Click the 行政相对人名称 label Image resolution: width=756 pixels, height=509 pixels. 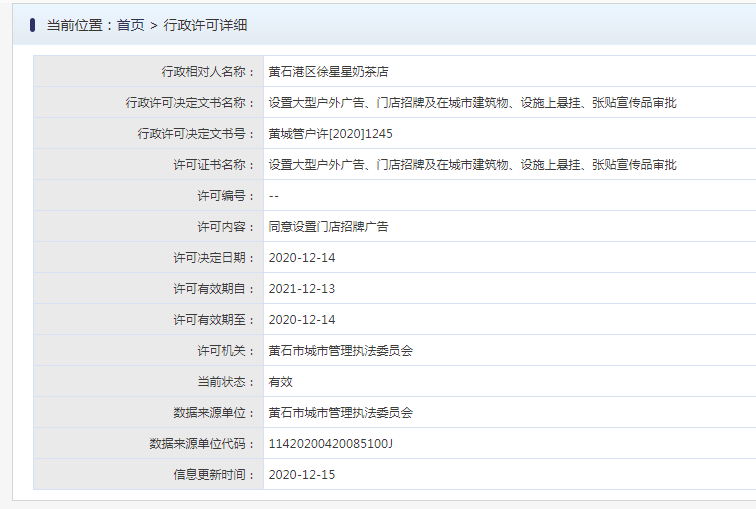(208, 72)
